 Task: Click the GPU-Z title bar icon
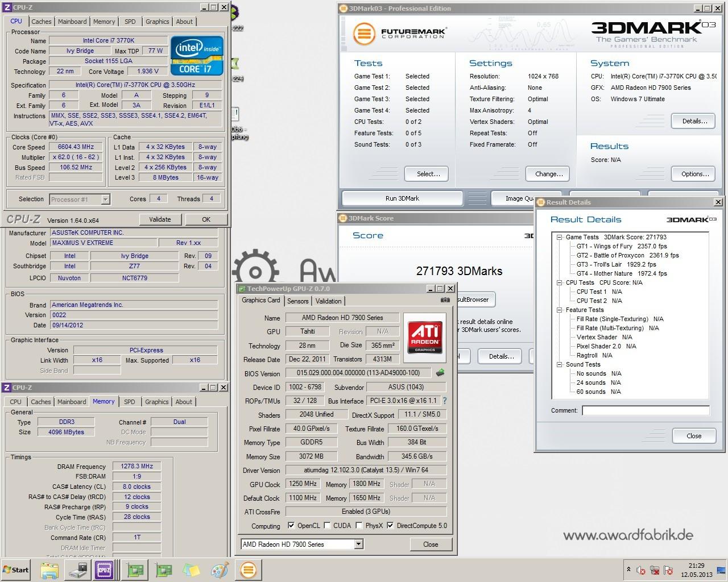[242, 288]
